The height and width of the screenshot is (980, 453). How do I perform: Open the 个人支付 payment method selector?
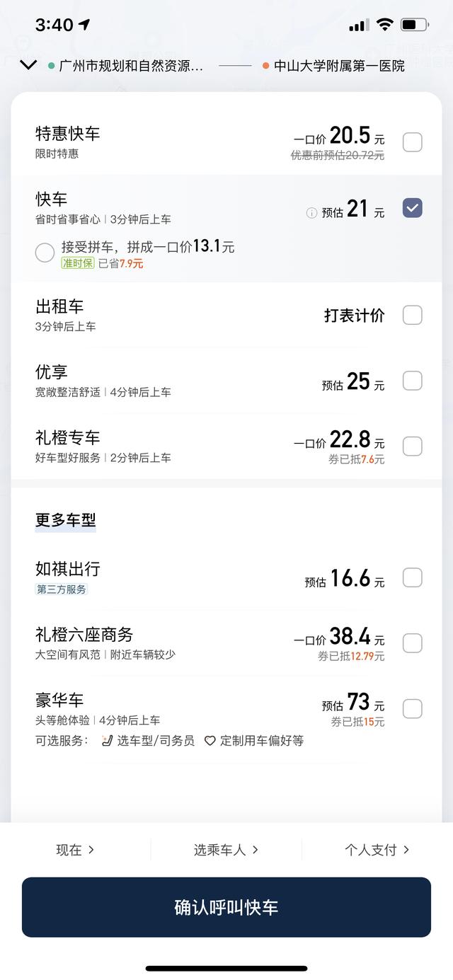click(377, 850)
